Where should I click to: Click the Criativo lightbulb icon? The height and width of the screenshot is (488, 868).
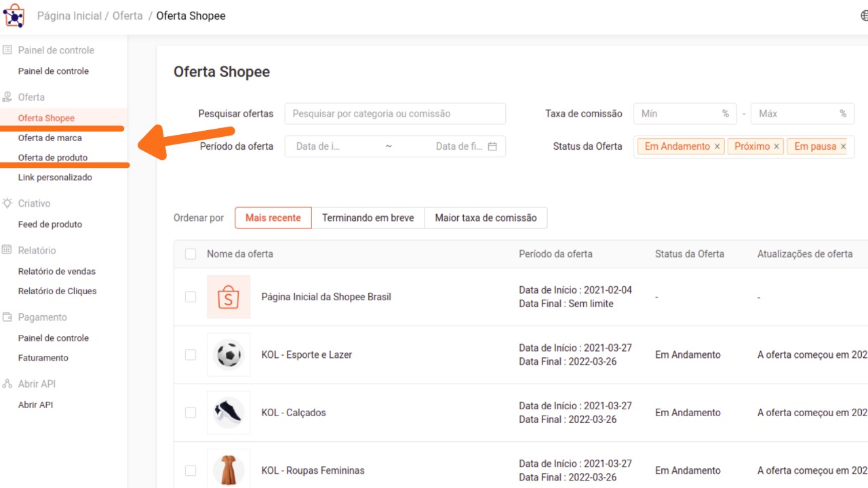click(7, 203)
